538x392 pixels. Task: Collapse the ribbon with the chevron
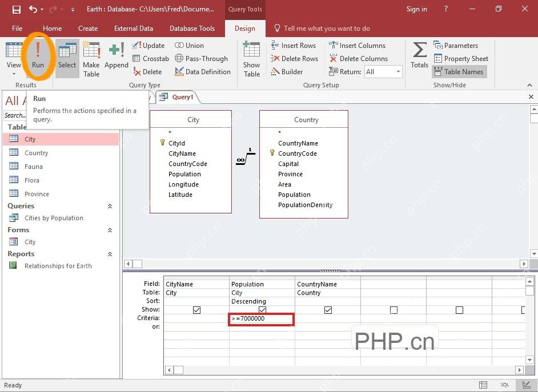[x=529, y=85]
